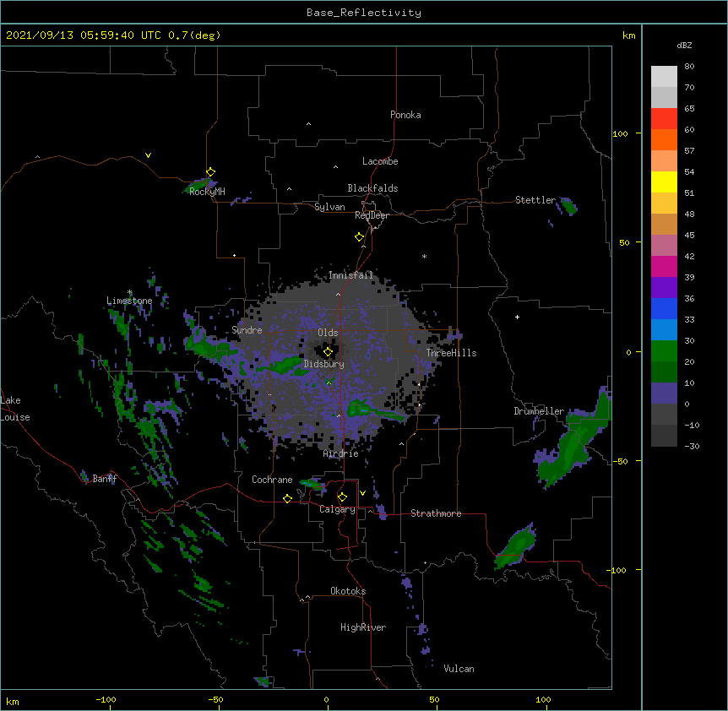Click the Okotoks label

point(348,591)
